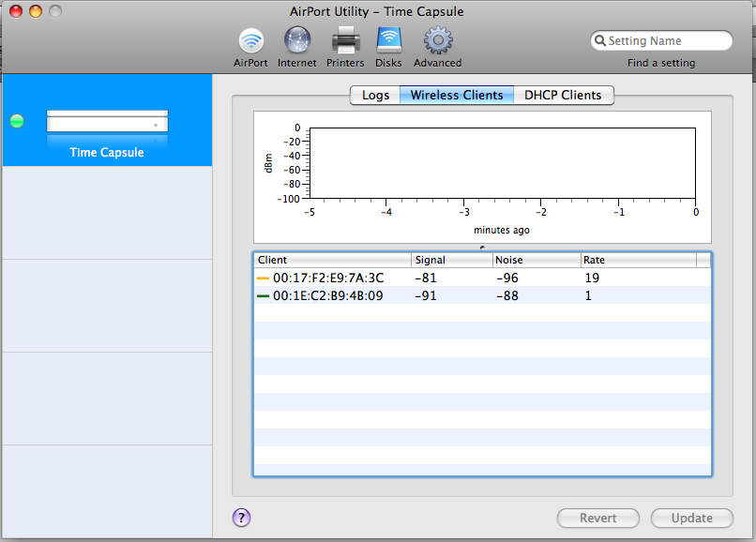Sort by the Client column header

coord(333,260)
